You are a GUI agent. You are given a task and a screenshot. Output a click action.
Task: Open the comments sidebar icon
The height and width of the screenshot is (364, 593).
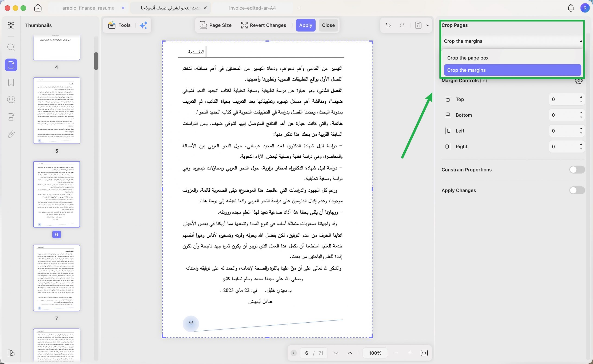click(x=11, y=100)
